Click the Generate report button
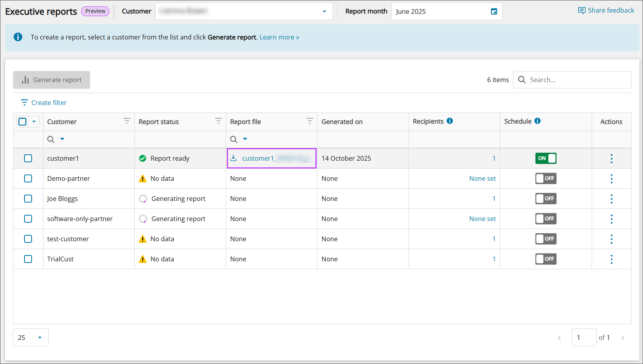643x364 pixels. coord(52,80)
